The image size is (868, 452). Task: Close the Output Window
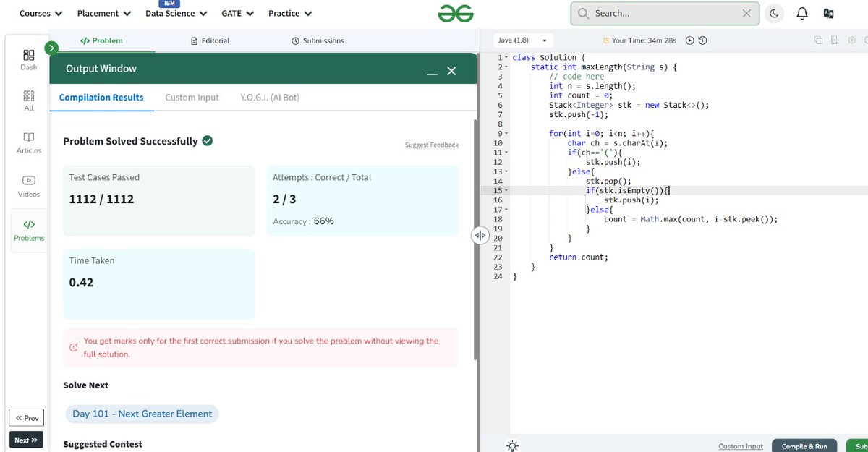tap(451, 71)
